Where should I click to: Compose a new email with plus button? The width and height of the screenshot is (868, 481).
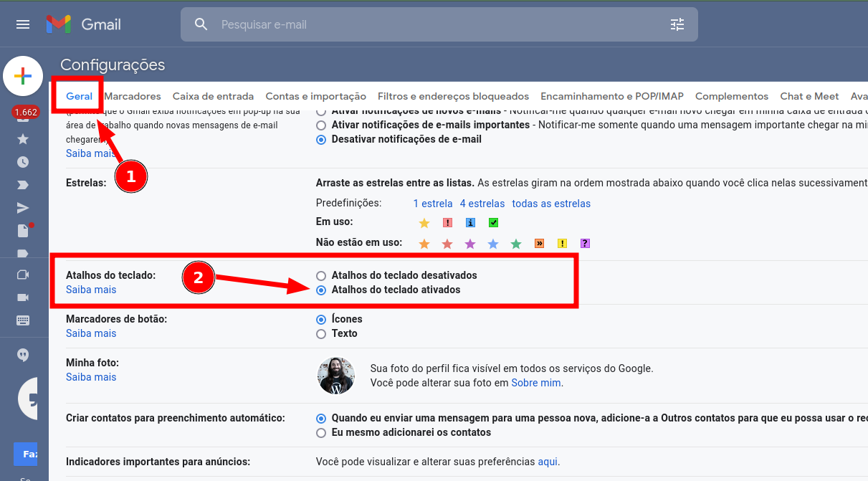23,76
